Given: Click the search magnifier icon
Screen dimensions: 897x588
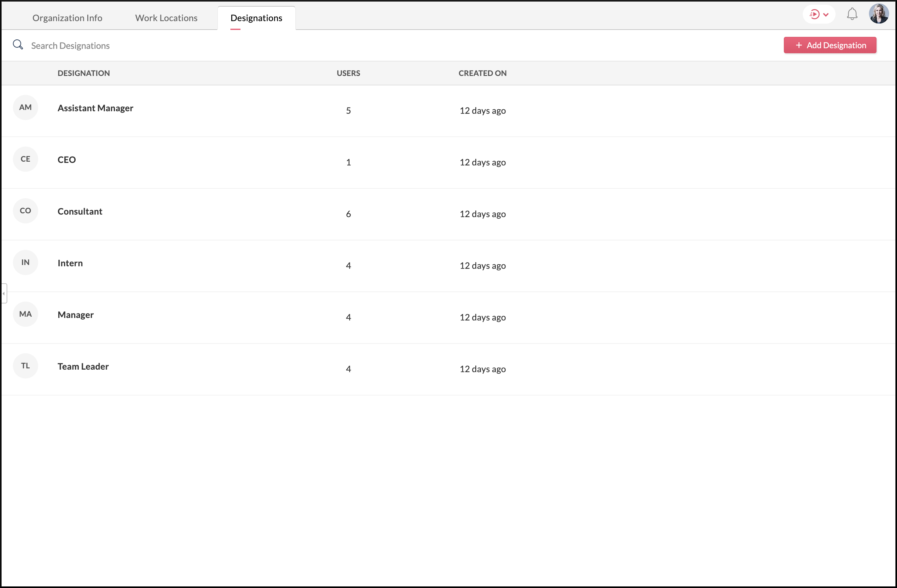Looking at the screenshot, I should pos(18,45).
